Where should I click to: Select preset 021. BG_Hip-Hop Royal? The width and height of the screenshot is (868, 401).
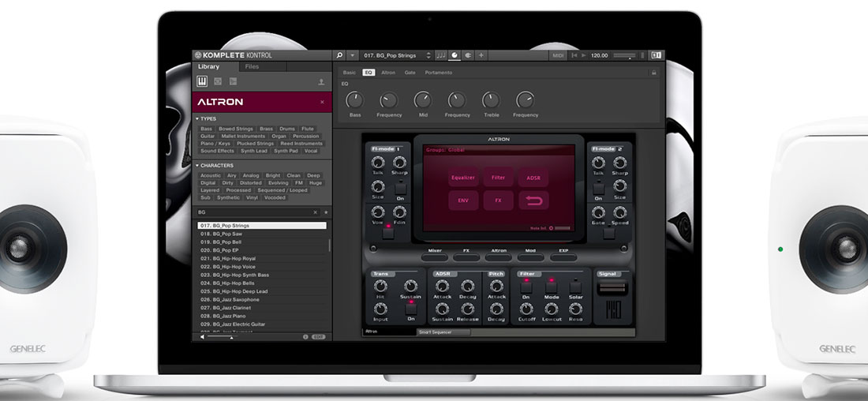[262, 259]
